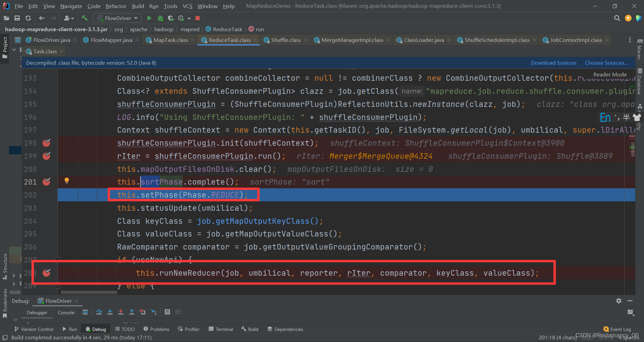
Task: Open Search Everywhere magnifier icon
Action: pyautogui.click(x=617, y=18)
